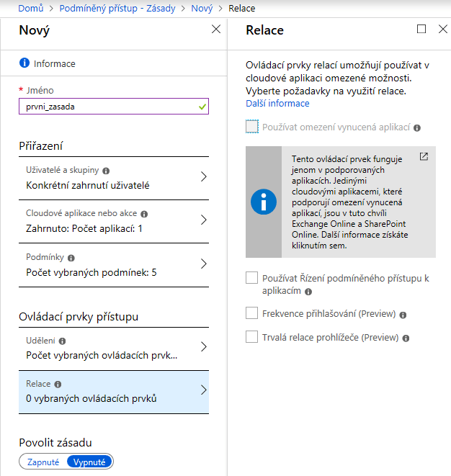
Task: Click the Jméno text field
Action: click(x=107, y=107)
